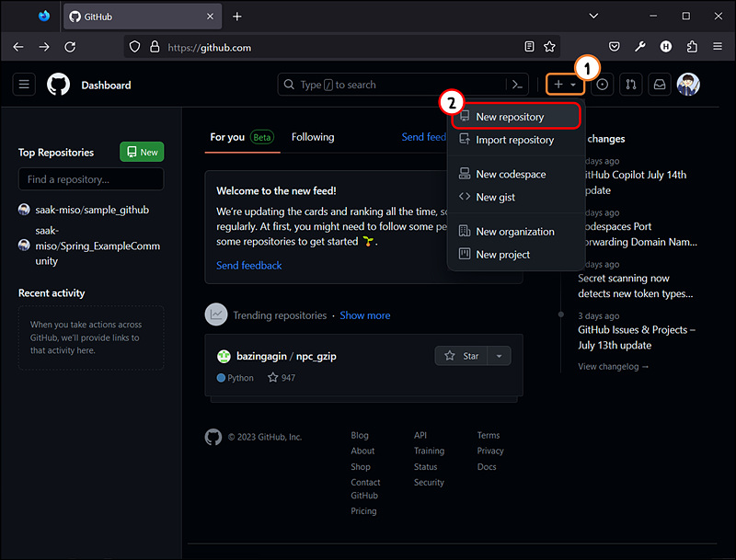This screenshot has height=560, width=736.
Task: Open the API footer link
Action: point(420,435)
